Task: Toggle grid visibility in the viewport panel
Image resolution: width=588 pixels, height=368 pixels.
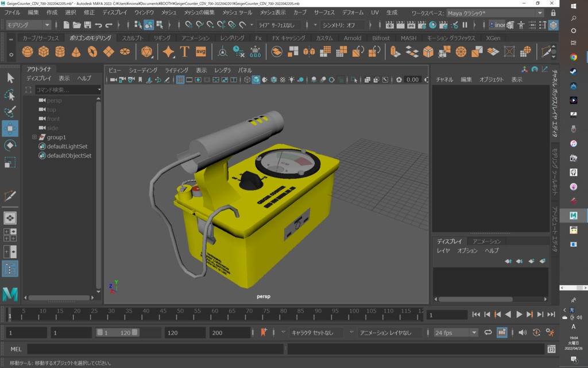Action: pyautogui.click(x=180, y=80)
